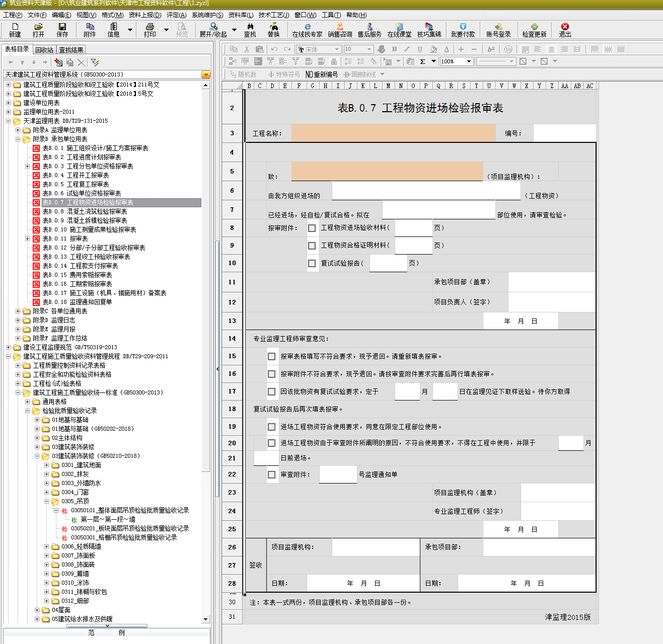Click 检查更新 check update icon
The height and width of the screenshot is (644, 663).
point(534,30)
